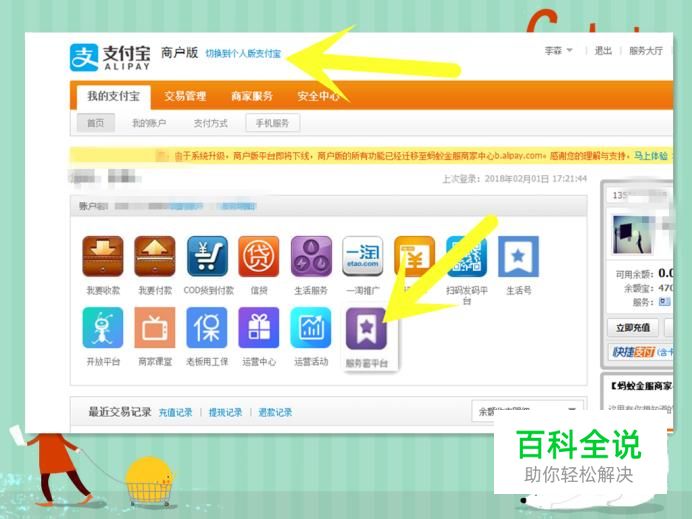Open the 我要付款 icon
The image size is (692, 519).
155,256
